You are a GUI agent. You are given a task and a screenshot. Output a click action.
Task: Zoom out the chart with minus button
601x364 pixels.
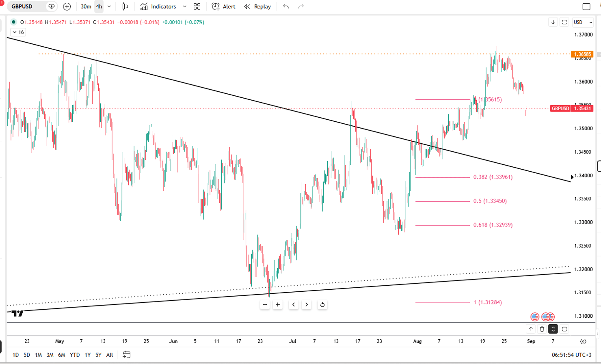(x=265, y=305)
